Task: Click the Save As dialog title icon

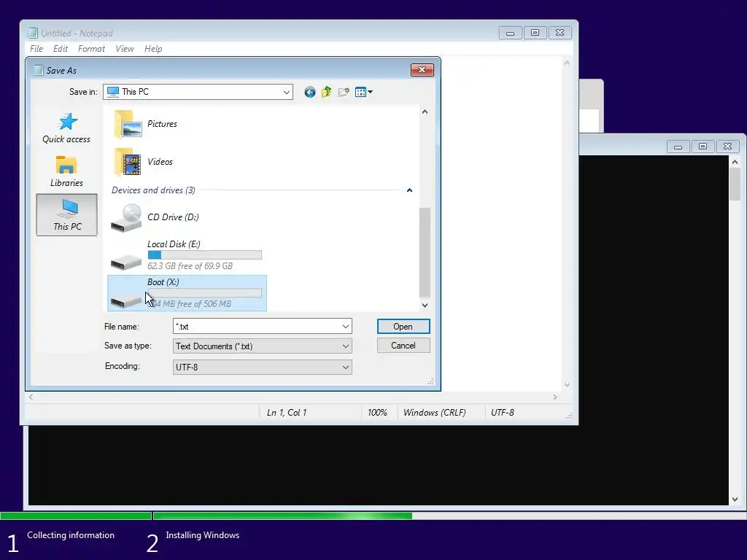Action: [39, 71]
